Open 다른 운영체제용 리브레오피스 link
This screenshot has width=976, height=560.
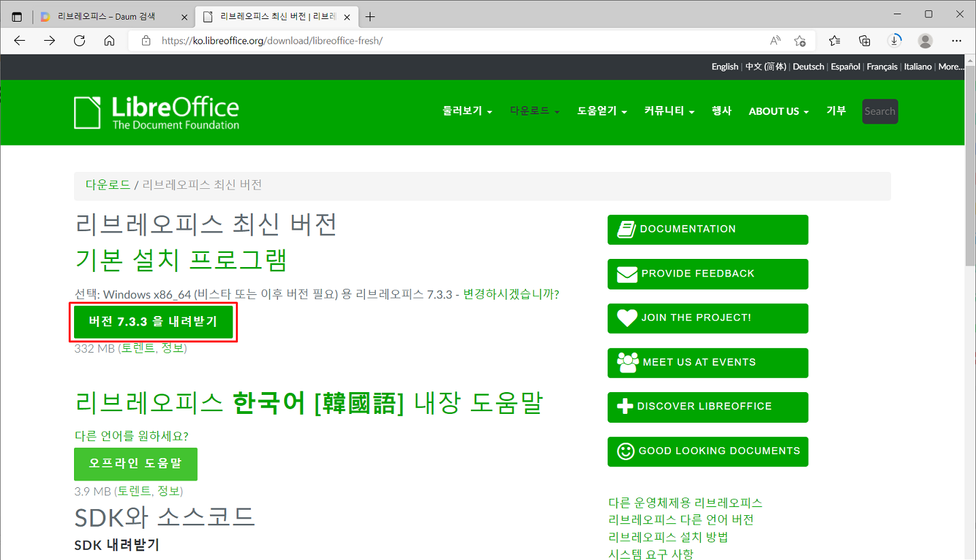[685, 503]
